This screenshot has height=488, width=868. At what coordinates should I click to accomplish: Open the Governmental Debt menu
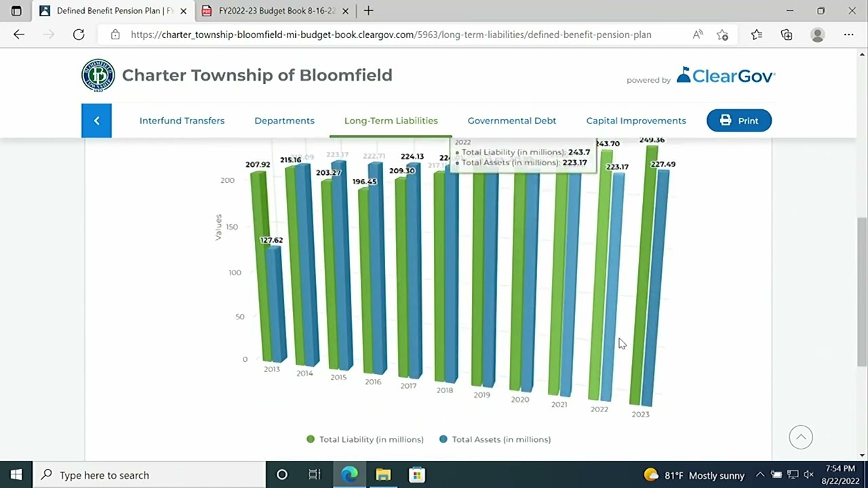[x=512, y=121]
